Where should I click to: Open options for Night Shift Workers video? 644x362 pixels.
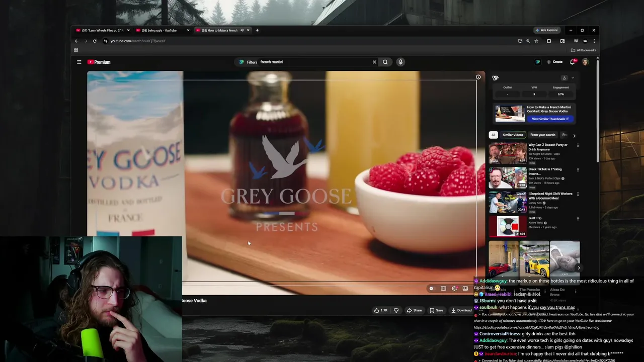(578, 194)
